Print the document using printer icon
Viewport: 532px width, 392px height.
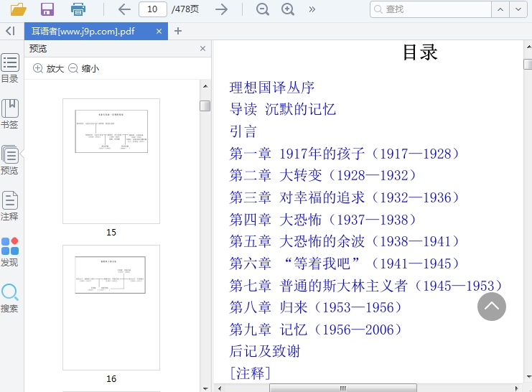78,9
